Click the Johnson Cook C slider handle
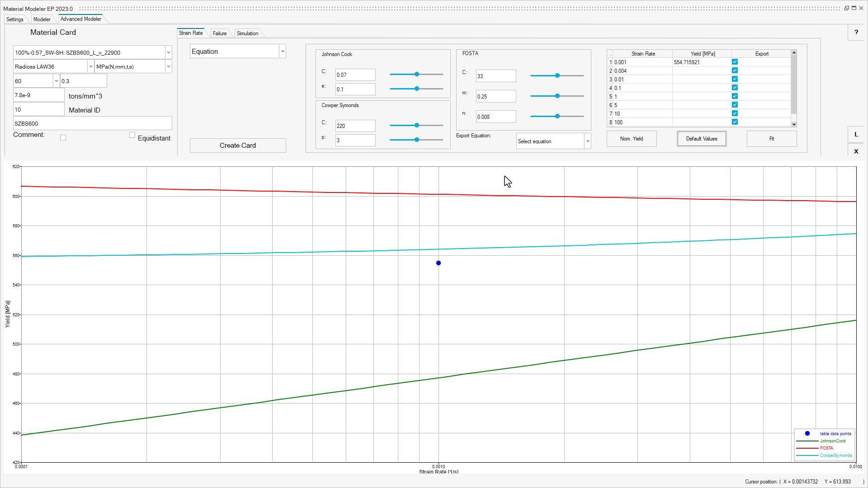 click(416, 74)
